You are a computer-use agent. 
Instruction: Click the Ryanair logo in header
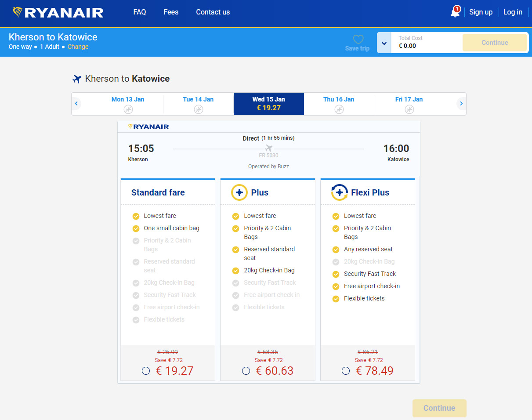[x=58, y=12]
